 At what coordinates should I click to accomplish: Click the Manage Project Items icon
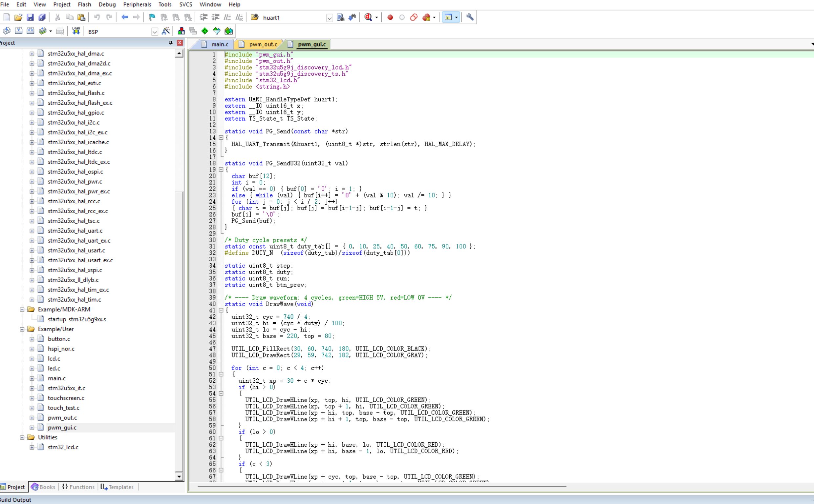(x=181, y=31)
